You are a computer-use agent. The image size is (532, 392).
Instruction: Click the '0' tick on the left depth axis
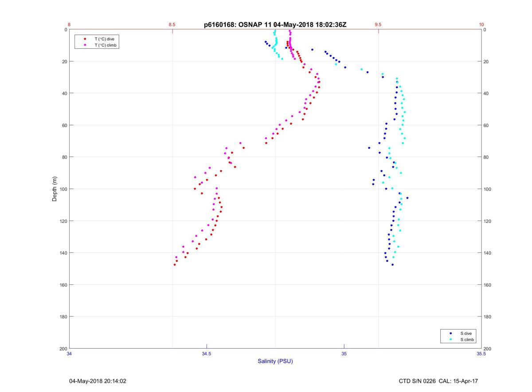[66, 30]
